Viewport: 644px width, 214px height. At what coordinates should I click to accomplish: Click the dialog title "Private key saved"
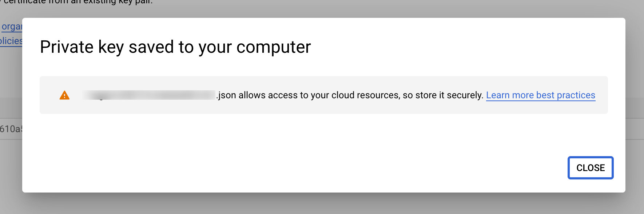tap(109, 47)
